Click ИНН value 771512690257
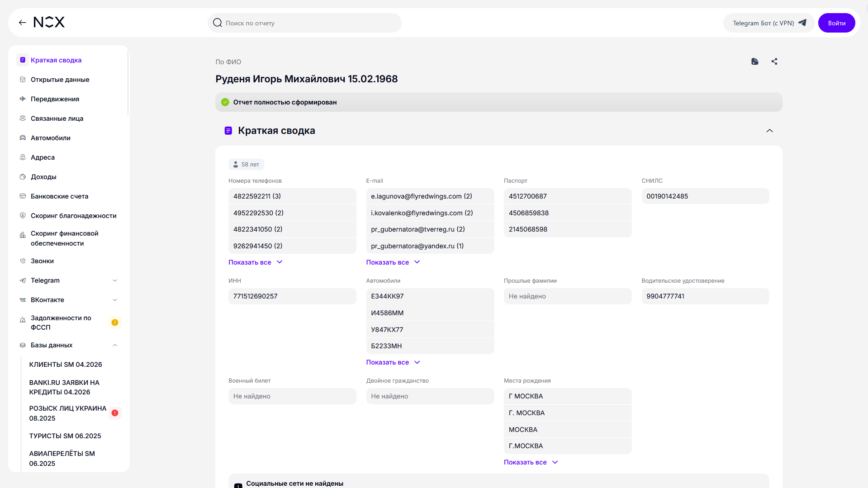Image resolution: width=868 pixels, height=488 pixels. click(292, 296)
